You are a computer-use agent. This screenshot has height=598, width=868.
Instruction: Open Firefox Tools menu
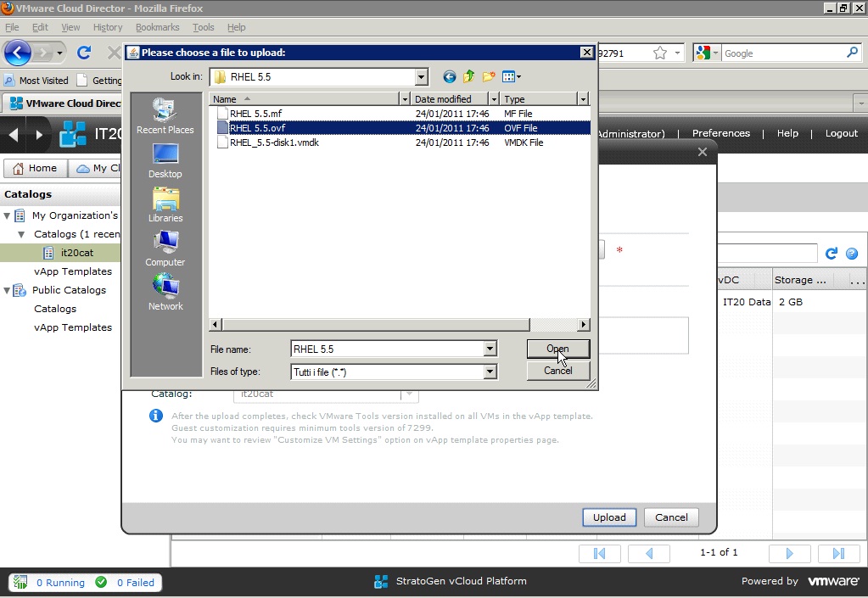(203, 27)
